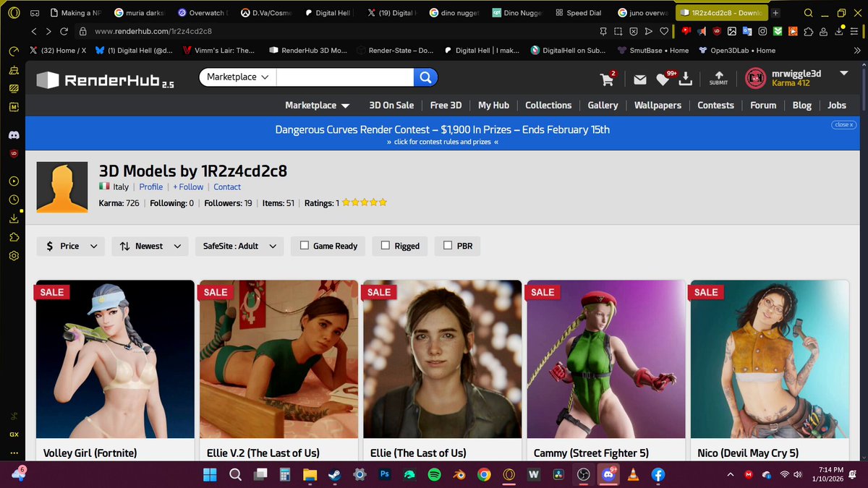Screen dimensions: 868x488
Task: Open Free 3D menu item
Action: click(x=446, y=105)
